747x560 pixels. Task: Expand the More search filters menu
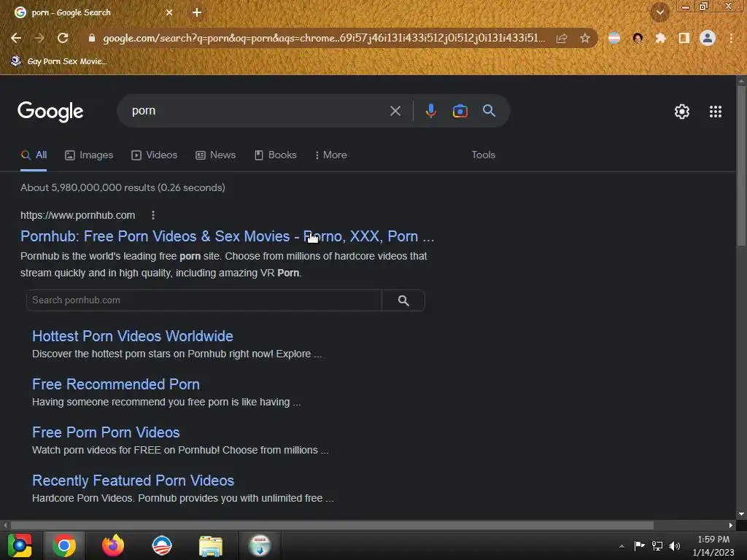tap(331, 155)
